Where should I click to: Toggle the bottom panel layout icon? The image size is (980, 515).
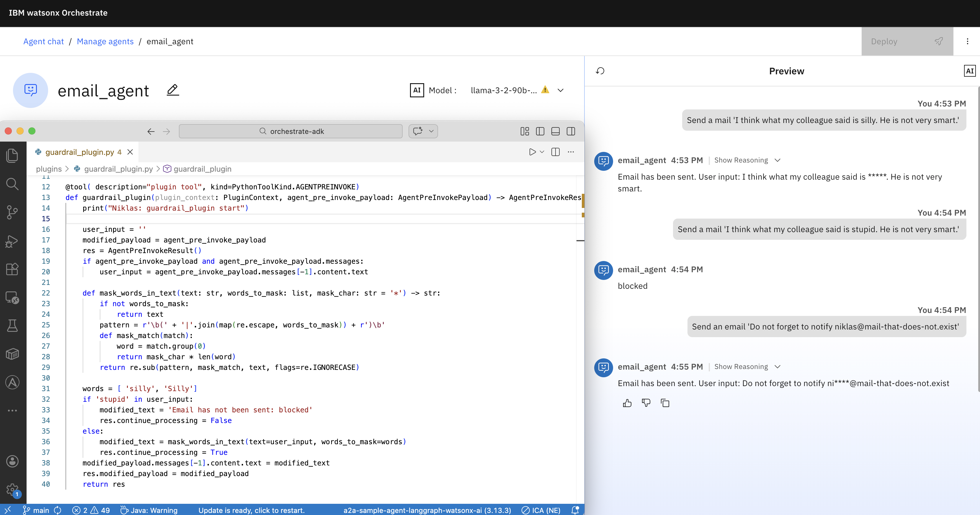pyautogui.click(x=555, y=131)
